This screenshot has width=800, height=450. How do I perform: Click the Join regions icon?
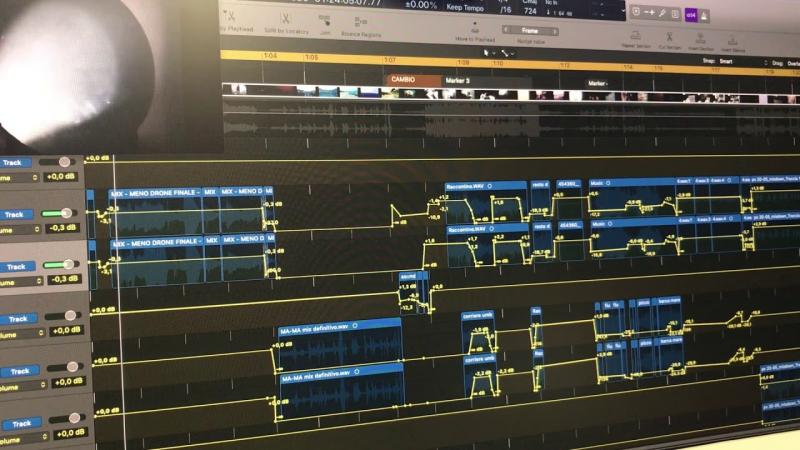click(323, 18)
